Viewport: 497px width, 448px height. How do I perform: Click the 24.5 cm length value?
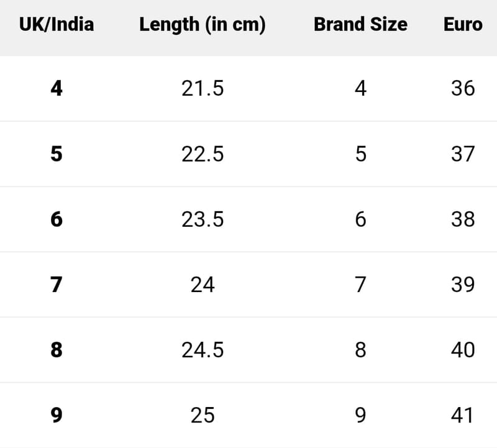click(x=203, y=350)
